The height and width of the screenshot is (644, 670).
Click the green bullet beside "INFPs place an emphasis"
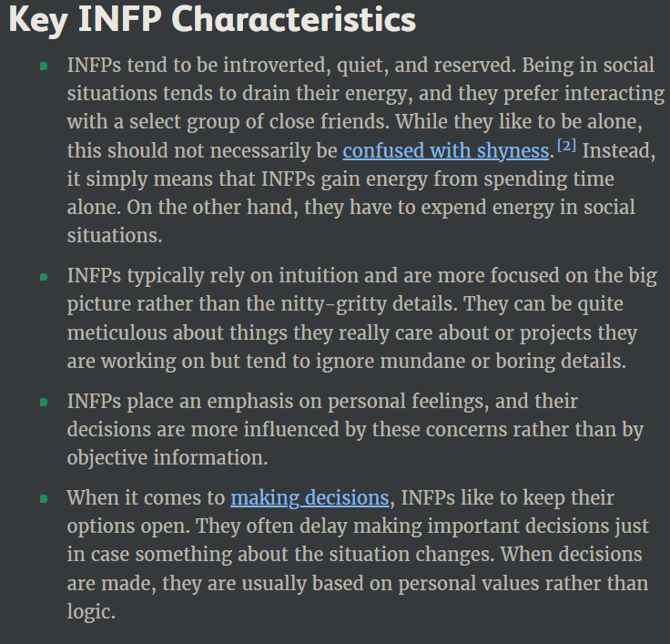(44, 403)
